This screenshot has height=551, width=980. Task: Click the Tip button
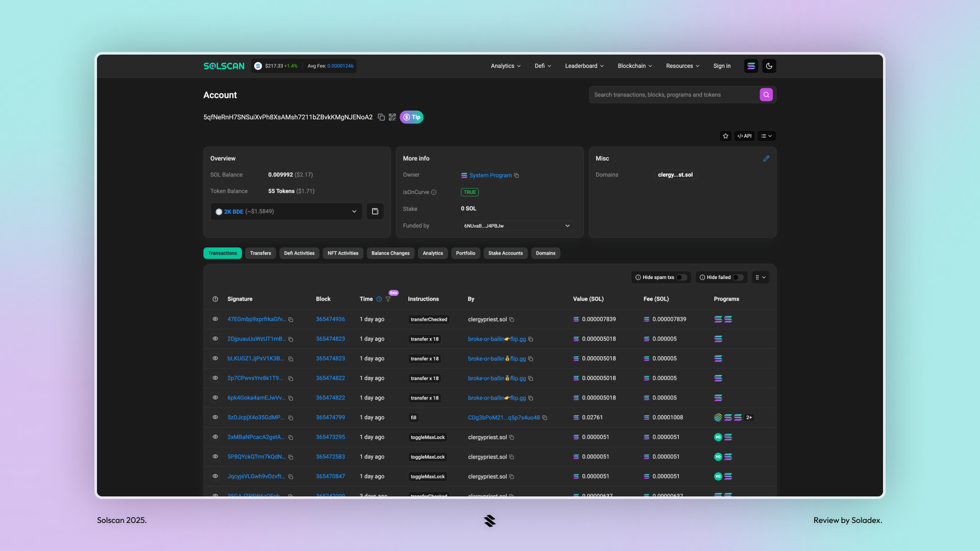click(411, 117)
